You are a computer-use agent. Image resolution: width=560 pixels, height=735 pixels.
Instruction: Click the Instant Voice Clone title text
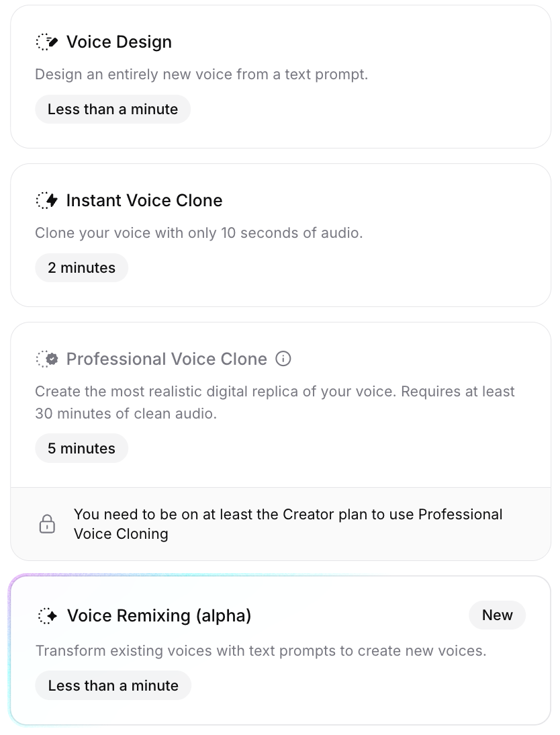point(144,200)
